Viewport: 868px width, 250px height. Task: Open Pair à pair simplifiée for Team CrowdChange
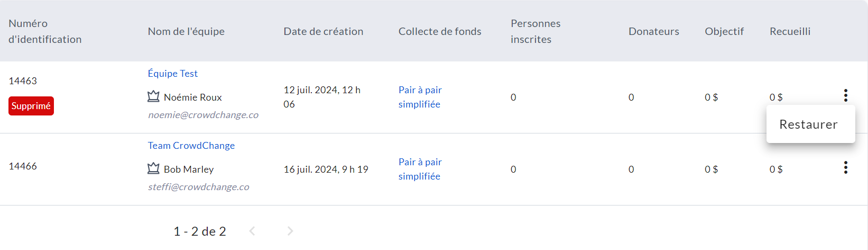click(420, 169)
